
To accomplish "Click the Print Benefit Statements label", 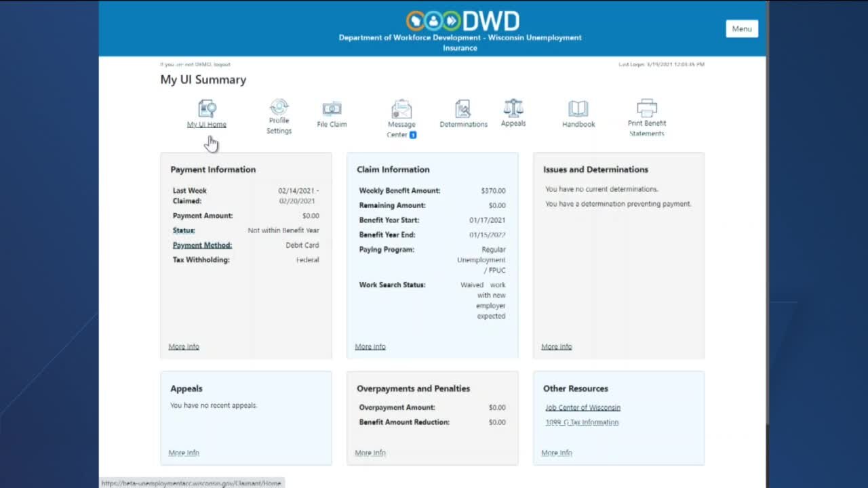I will click(647, 129).
